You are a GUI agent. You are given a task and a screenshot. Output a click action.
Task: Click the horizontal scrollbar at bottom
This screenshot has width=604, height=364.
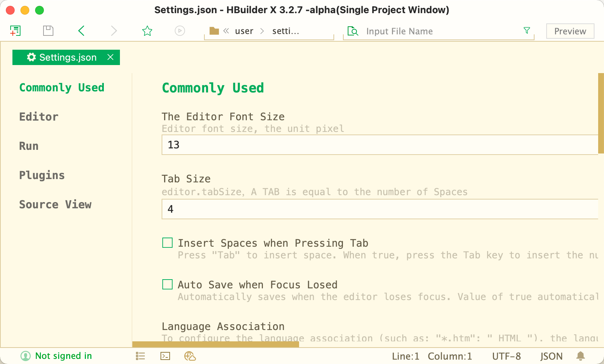pos(216,344)
